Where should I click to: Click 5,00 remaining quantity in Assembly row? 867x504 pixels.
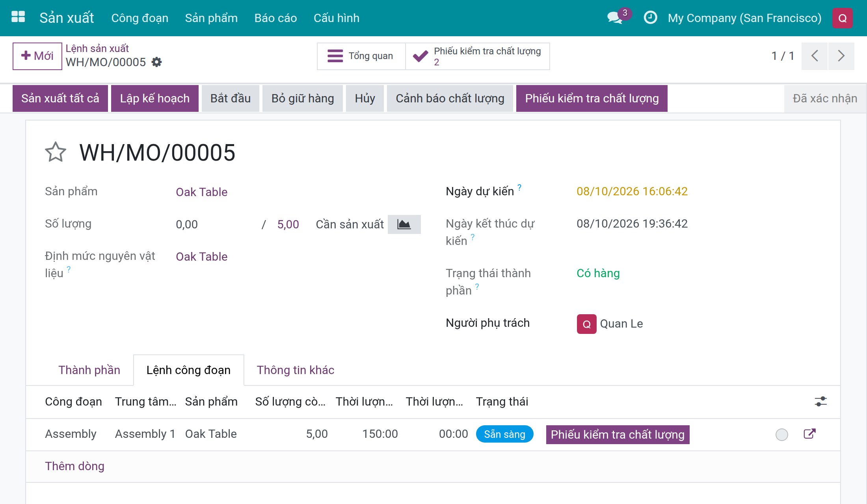317,434
